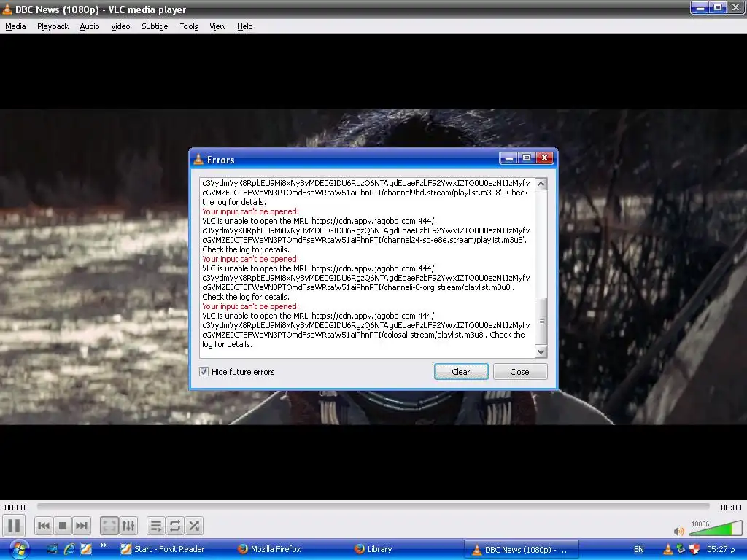The height and width of the screenshot is (560, 747).
Task: Click the colosal.stream error line
Action: click(x=363, y=335)
